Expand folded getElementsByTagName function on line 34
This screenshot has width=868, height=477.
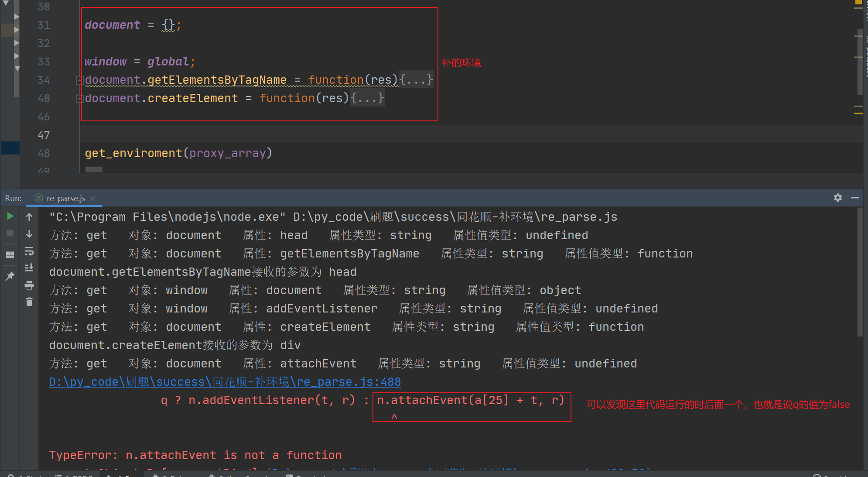(79, 80)
